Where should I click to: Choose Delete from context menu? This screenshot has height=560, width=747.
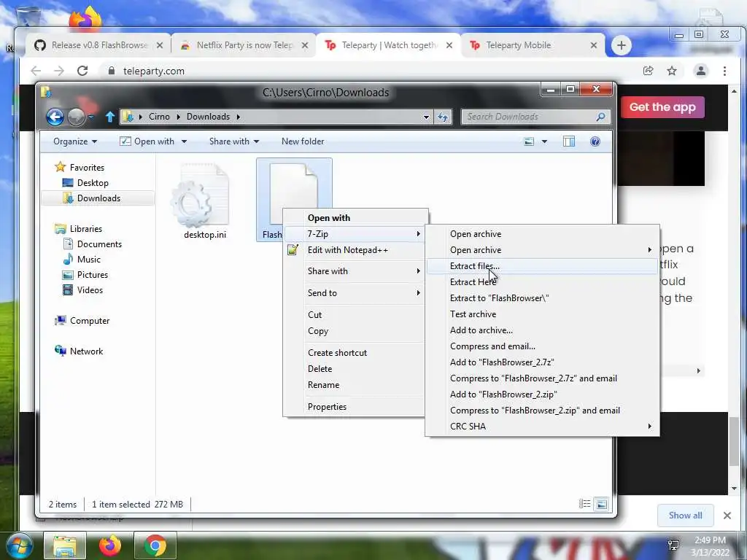(354, 369)
